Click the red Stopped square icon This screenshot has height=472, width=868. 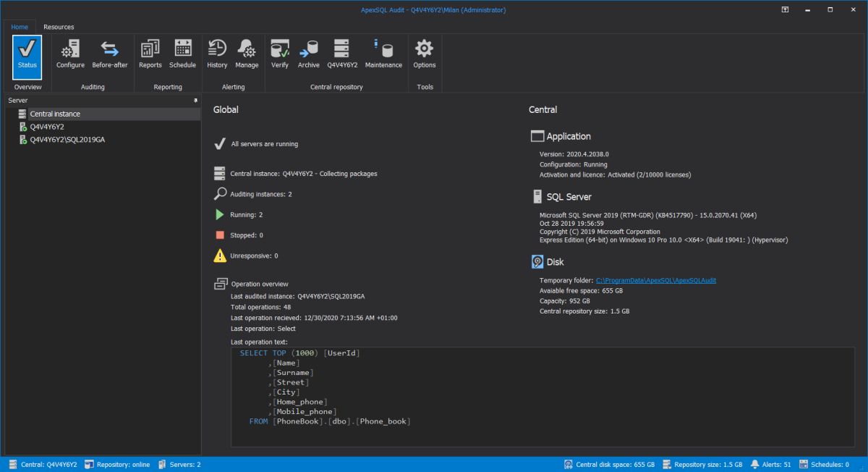(x=220, y=235)
